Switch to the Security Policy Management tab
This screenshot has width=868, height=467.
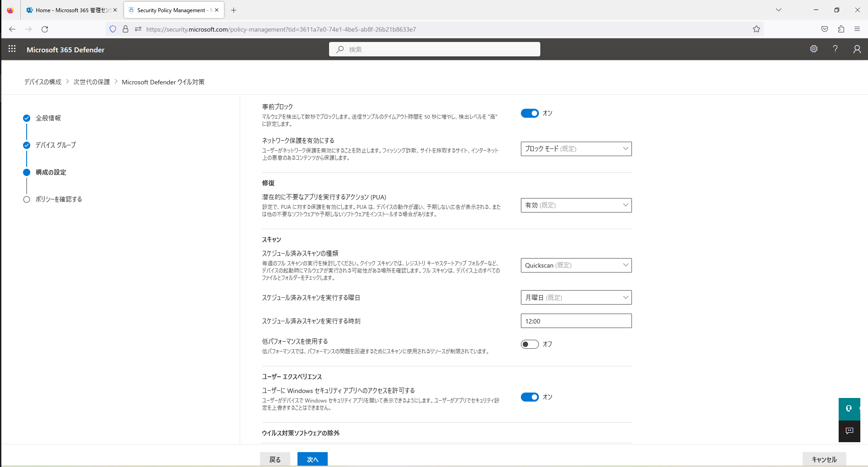(x=174, y=10)
